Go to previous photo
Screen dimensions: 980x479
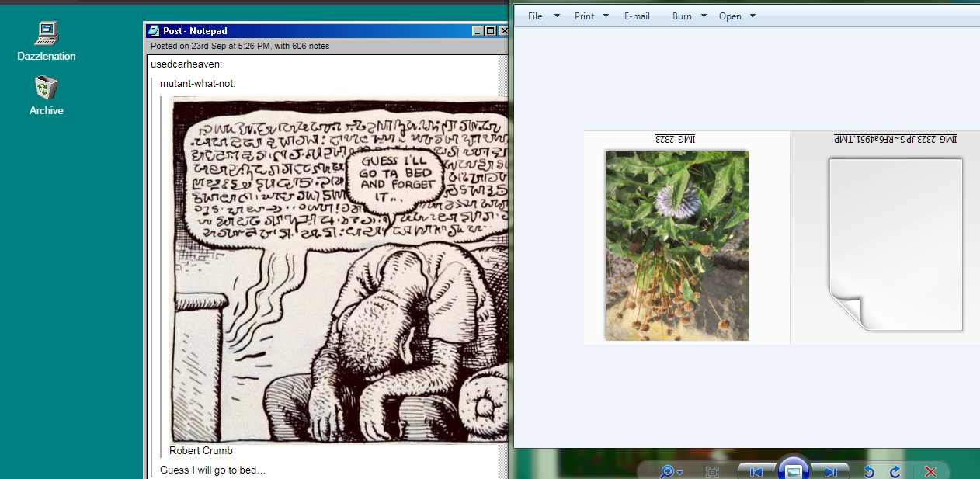(x=756, y=472)
